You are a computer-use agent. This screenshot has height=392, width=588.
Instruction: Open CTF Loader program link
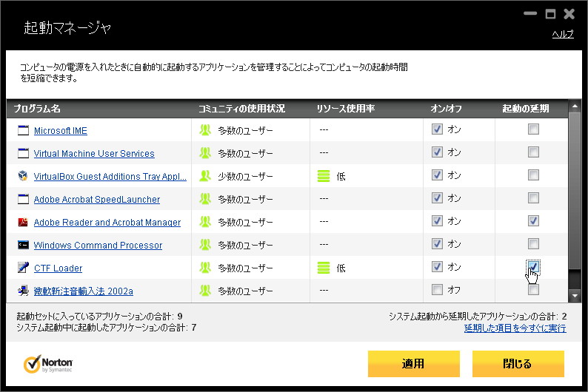click(58, 268)
